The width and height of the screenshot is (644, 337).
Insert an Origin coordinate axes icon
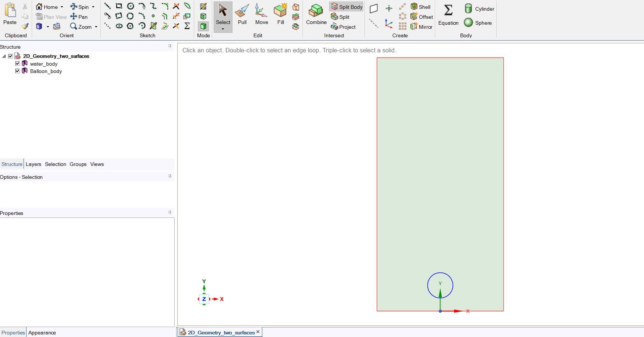tap(389, 24)
